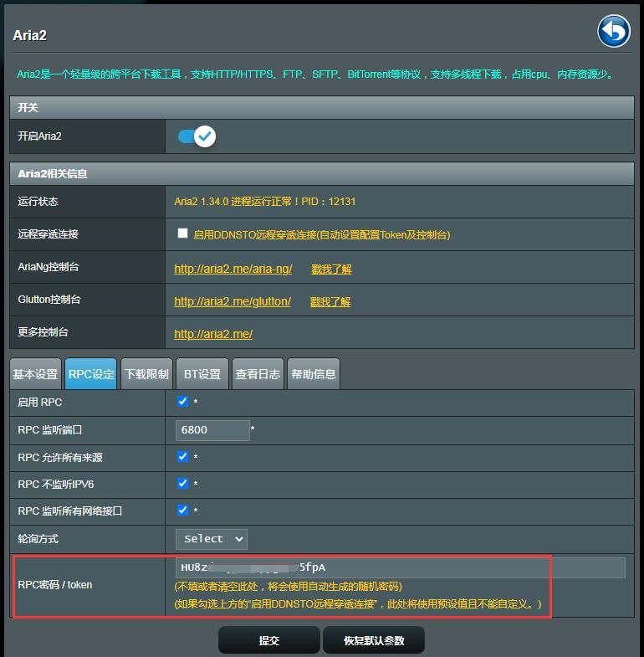The image size is (644, 657).
Task: Uncheck the 启用 RPC checkbox
Action: coord(182,402)
